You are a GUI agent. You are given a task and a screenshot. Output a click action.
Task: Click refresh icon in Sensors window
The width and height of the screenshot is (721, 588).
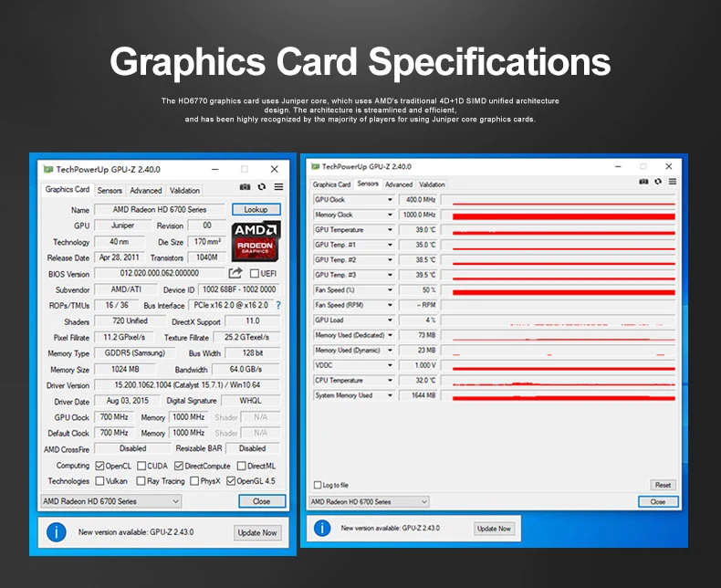[x=658, y=182]
